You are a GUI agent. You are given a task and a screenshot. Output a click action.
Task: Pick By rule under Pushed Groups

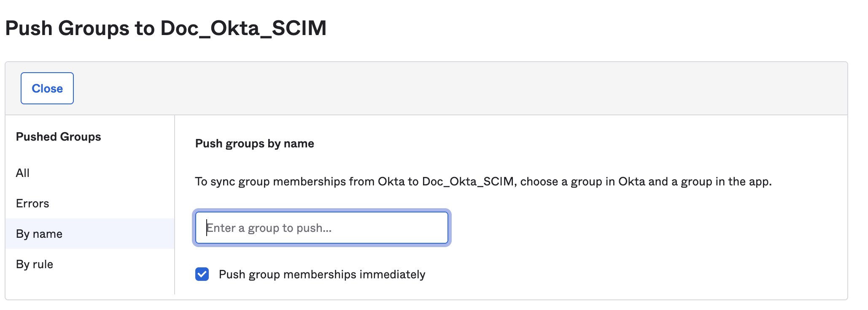coord(35,264)
